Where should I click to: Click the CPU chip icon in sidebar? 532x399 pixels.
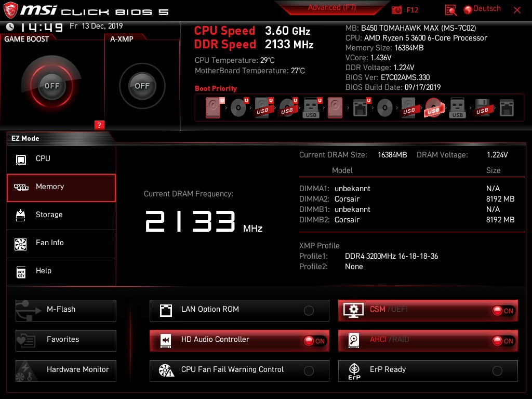tap(21, 159)
